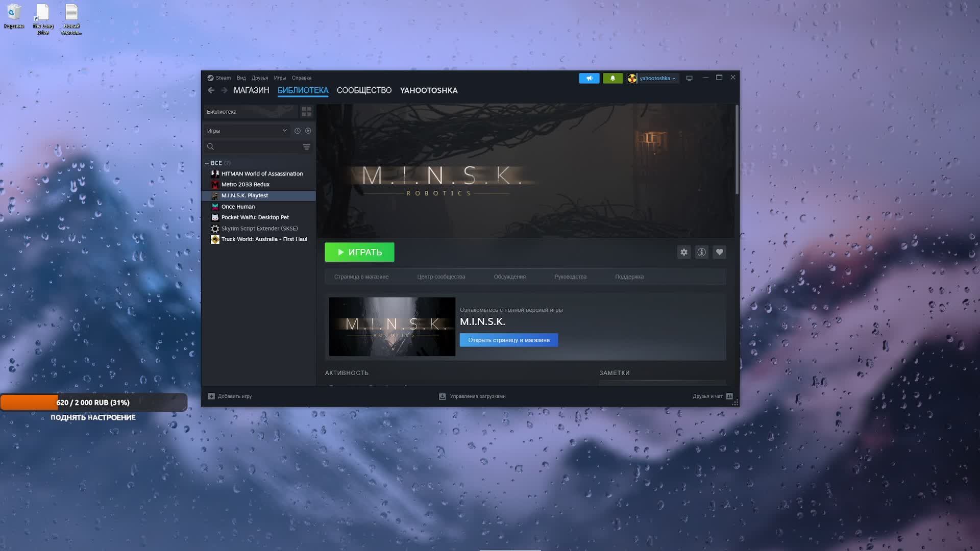Viewport: 980px width, 551px height.
Task: Go forward with the right arrow
Action: pos(225,90)
